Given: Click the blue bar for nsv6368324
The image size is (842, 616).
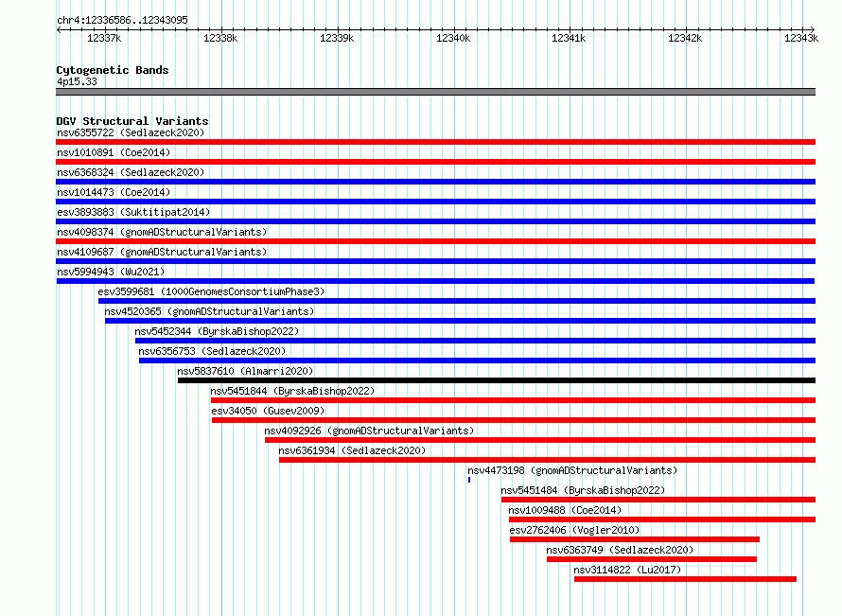Looking at the screenshot, I should pos(435,182).
